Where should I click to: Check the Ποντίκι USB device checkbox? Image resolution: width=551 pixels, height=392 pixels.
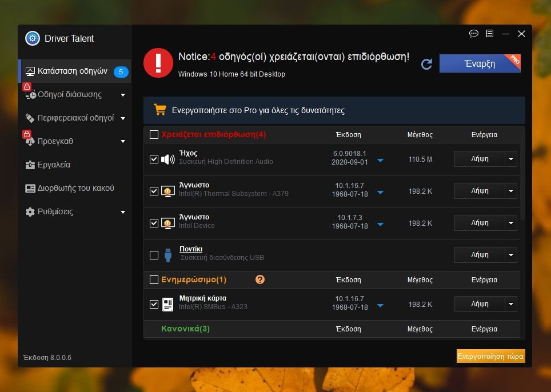[x=154, y=255]
